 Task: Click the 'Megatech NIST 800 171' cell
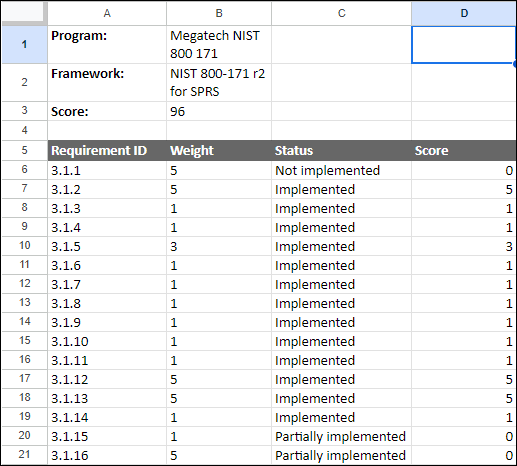coord(219,44)
